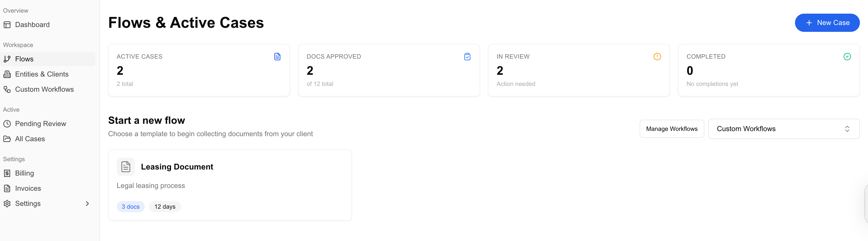Click the Billing receipt icon
The height and width of the screenshot is (241, 868).
point(7,173)
